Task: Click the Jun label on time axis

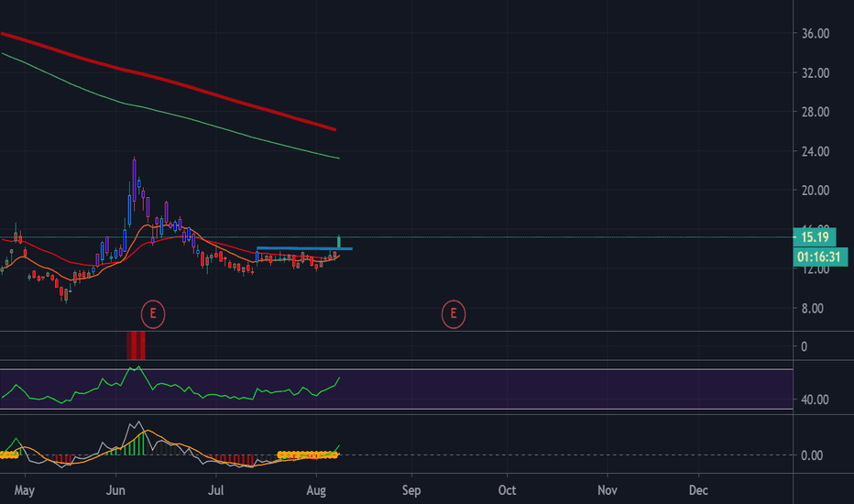Action: coord(115,490)
